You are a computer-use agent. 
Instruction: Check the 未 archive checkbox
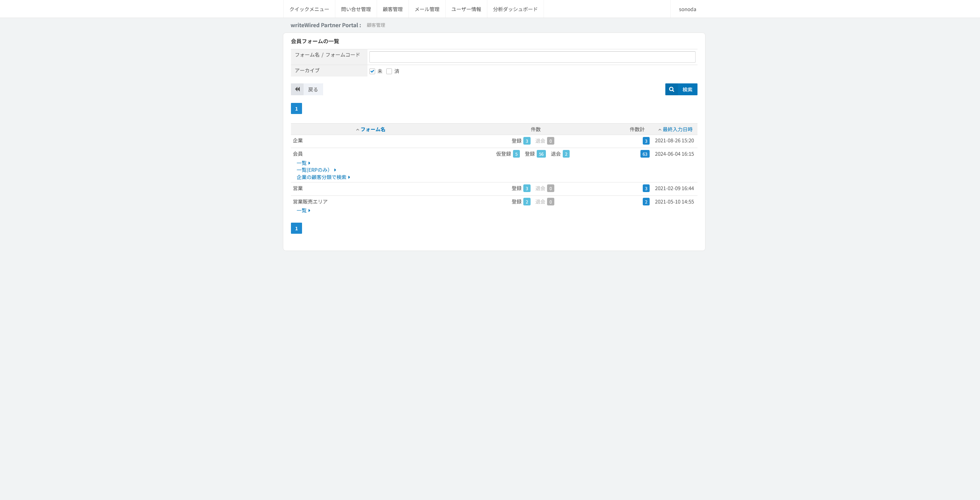tap(372, 71)
